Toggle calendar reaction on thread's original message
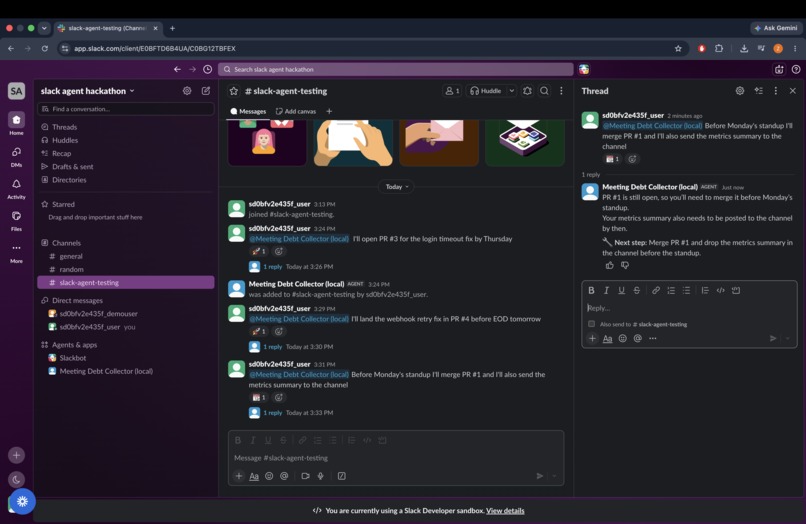The height and width of the screenshot is (524, 806). [x=612, y=159]
